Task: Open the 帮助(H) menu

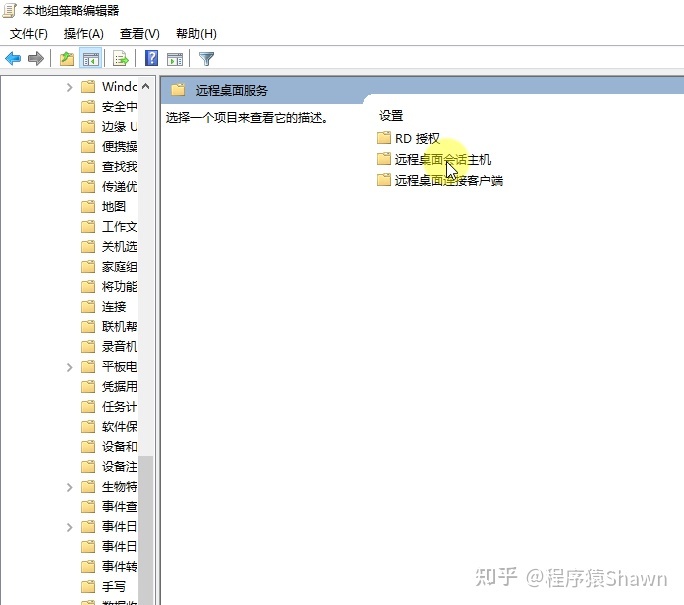Action: tap(196, 34)
